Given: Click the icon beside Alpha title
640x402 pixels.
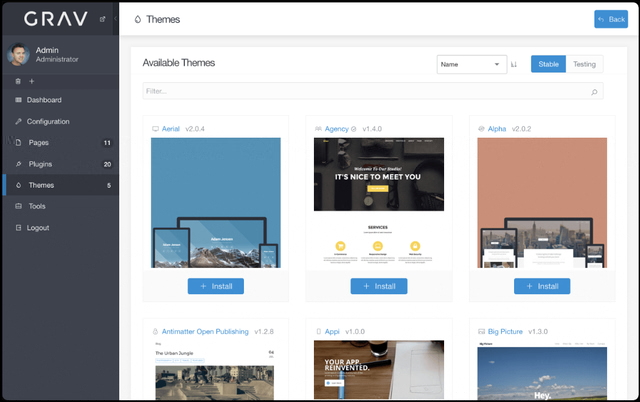Looking at the screenshot, I should pyautogui.click(x=481, y=129).
